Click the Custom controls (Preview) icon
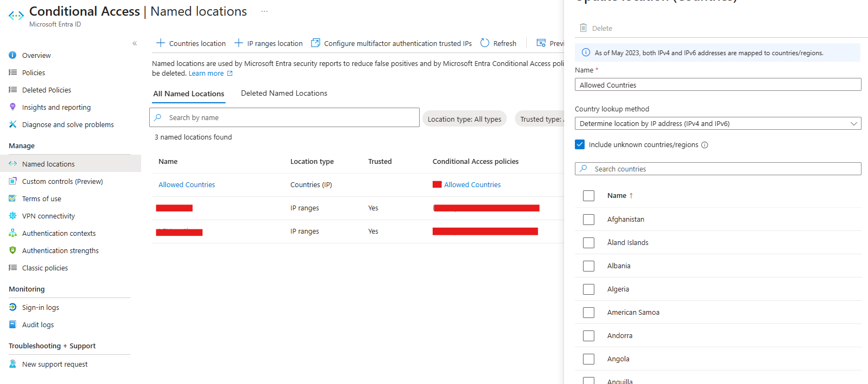 [x=12, y=181]
